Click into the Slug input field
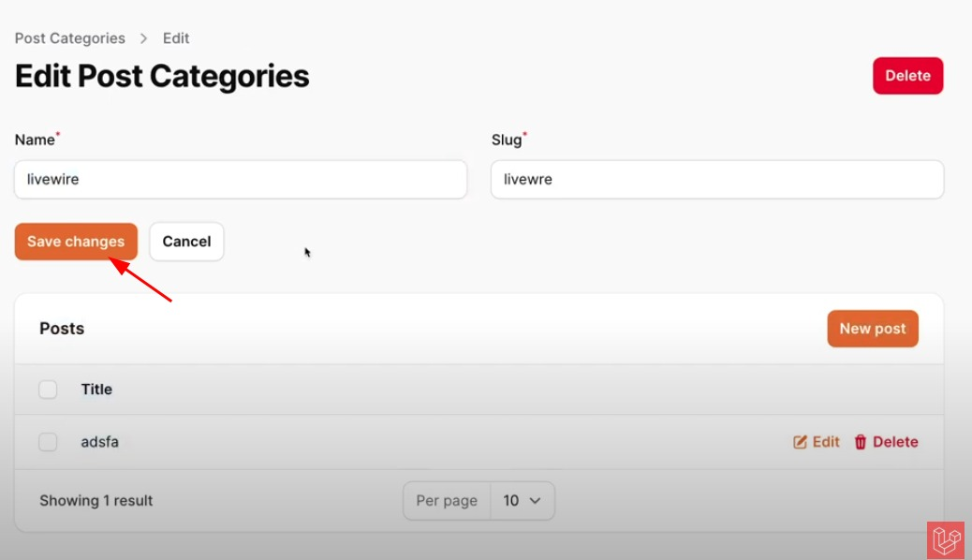 coord(716,179)
